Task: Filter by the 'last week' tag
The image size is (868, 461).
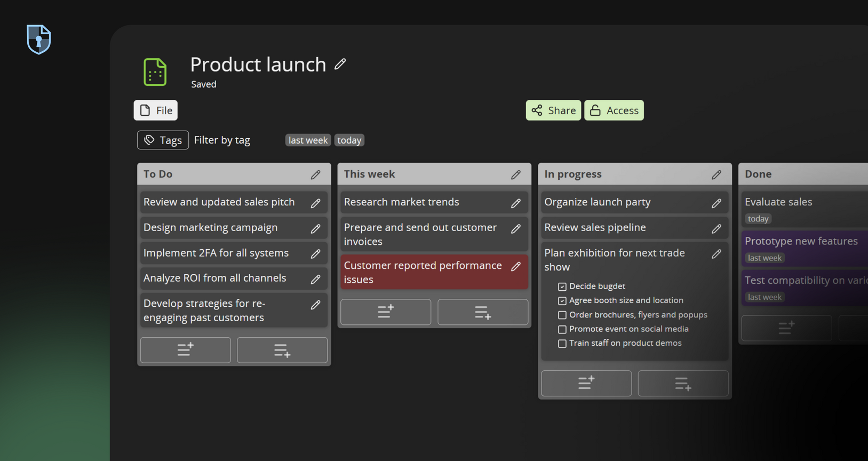Action: pos(308,140)
